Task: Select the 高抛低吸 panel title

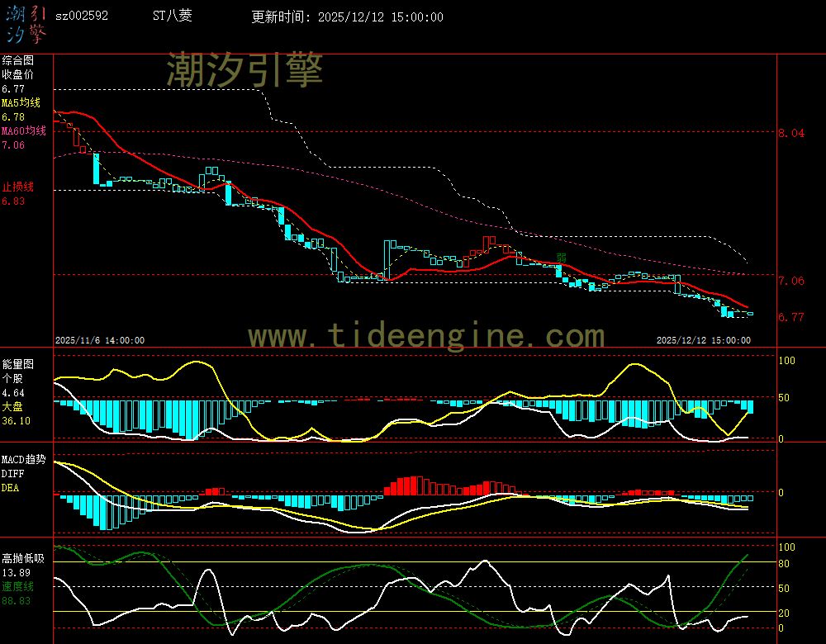Action: pyautogui.click(x=21, y=558)
